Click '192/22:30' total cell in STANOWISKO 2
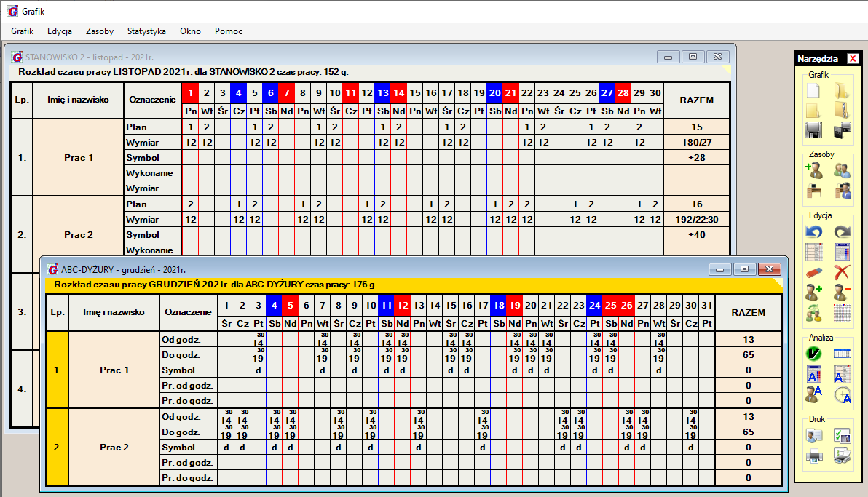This screenshot has height=497, width=868. (696, 219)
